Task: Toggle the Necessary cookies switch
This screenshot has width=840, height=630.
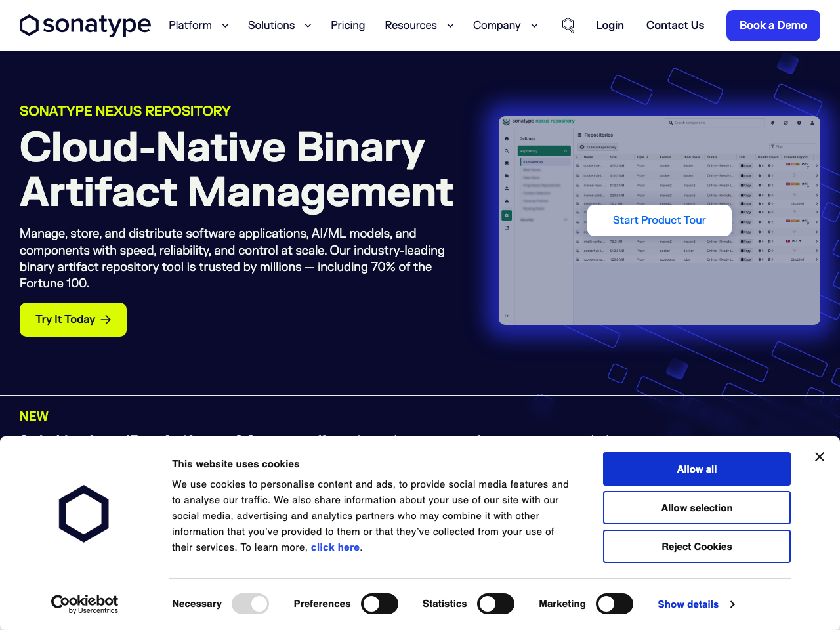Action: click(250, 604)
